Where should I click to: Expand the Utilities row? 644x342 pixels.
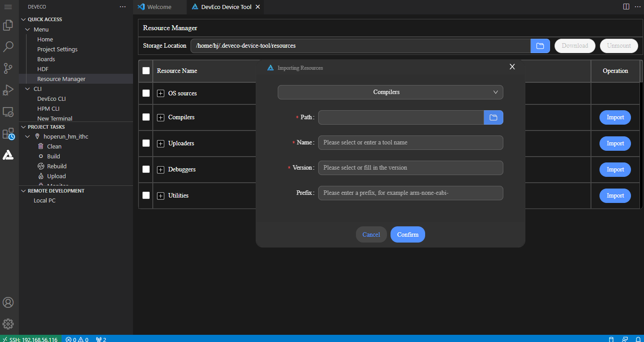(x=160, y=196)
